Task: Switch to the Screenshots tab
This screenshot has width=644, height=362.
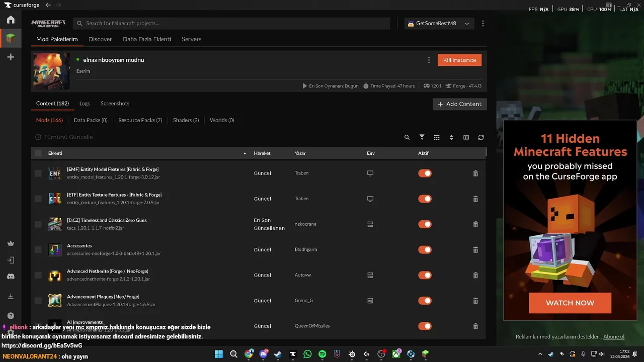Action: click(115, 104)
